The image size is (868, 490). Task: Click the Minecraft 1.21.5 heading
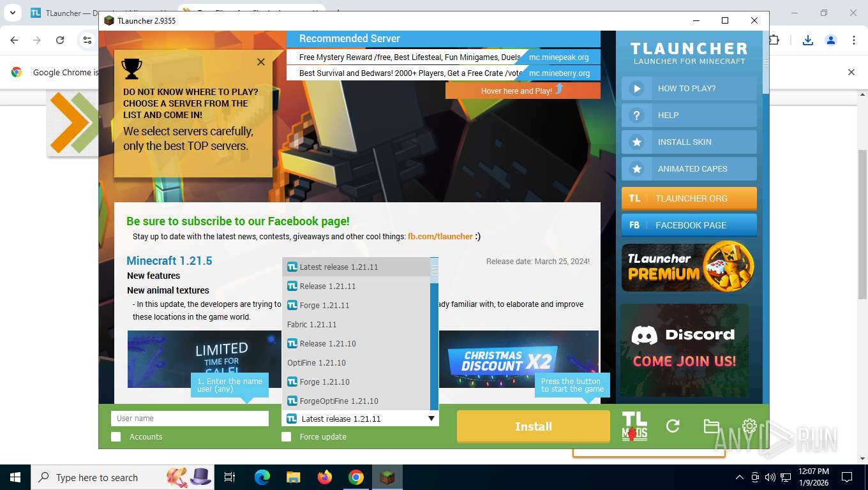[x=169, y=261]
